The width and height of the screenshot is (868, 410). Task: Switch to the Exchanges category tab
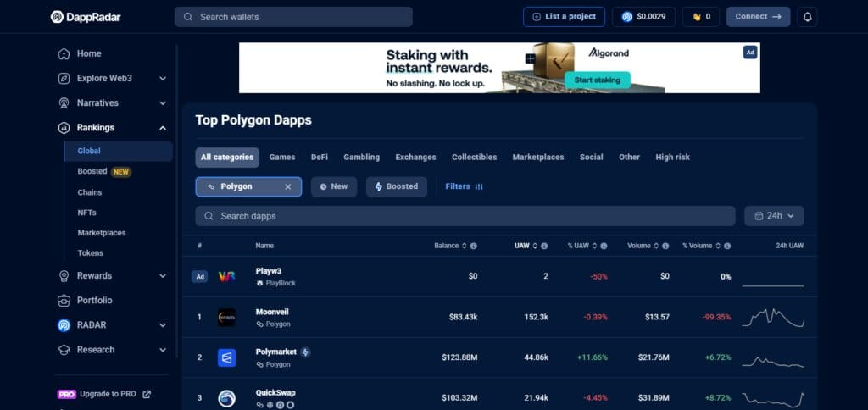[415, 158]
